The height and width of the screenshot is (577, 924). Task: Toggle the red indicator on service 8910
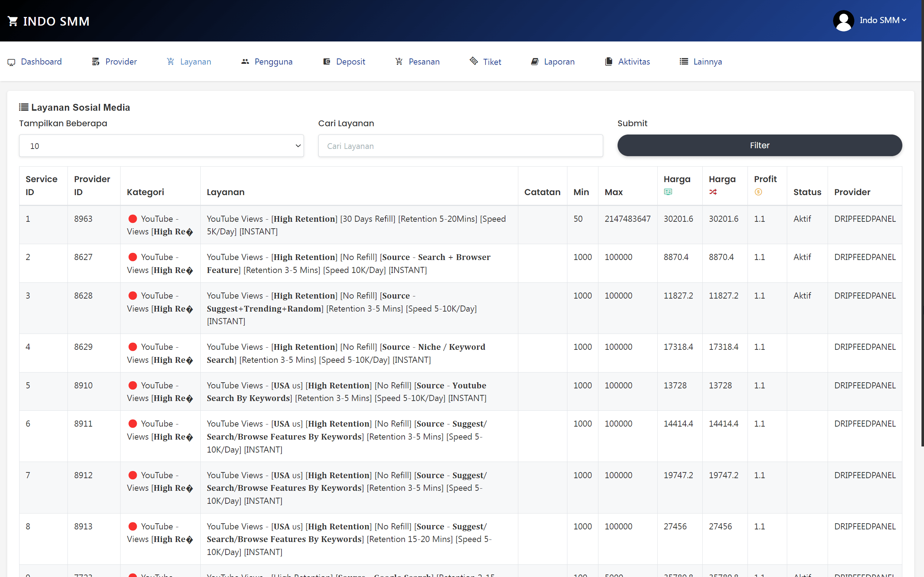pos(132,385)
